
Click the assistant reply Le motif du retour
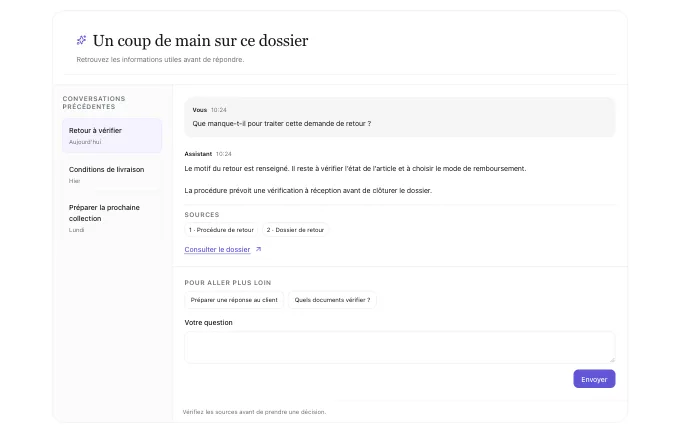point(355,169)
